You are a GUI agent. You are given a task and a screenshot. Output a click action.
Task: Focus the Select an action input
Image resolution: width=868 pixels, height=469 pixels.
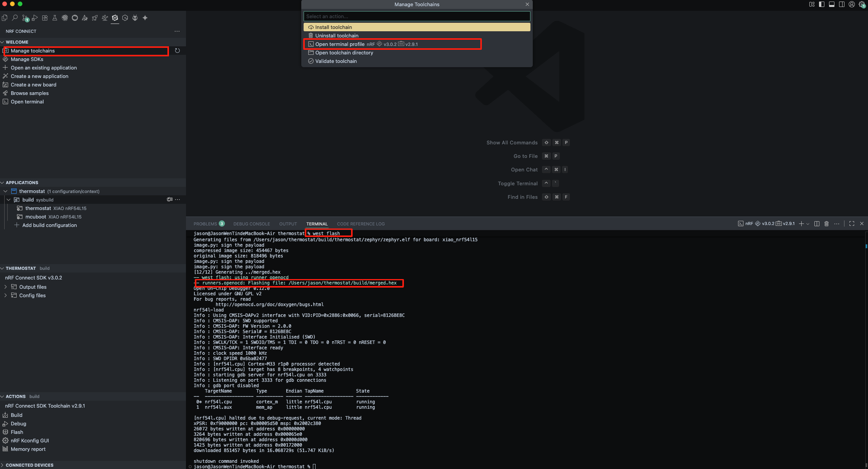coord(417,16)
